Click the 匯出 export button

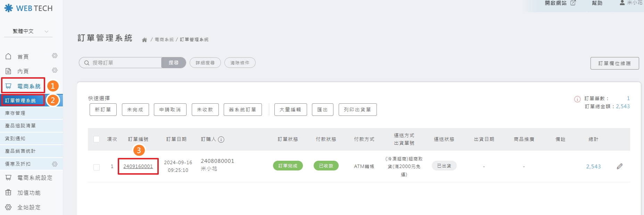pyautogui.click(x=322, y=110)
